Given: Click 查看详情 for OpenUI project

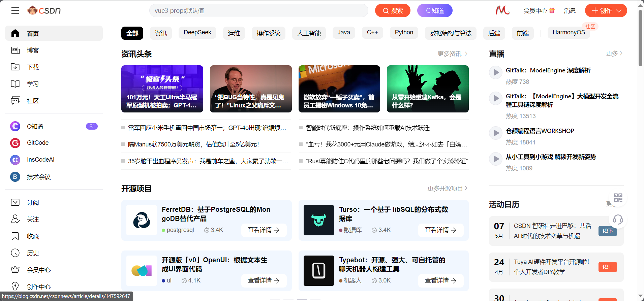Looking at the screenshot, I should (264, 280).
